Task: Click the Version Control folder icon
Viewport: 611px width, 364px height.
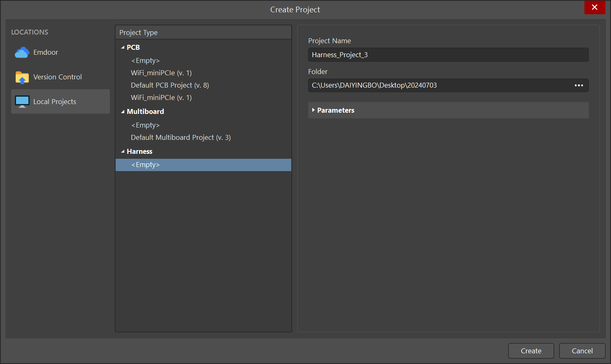Action: click(22, 77)
